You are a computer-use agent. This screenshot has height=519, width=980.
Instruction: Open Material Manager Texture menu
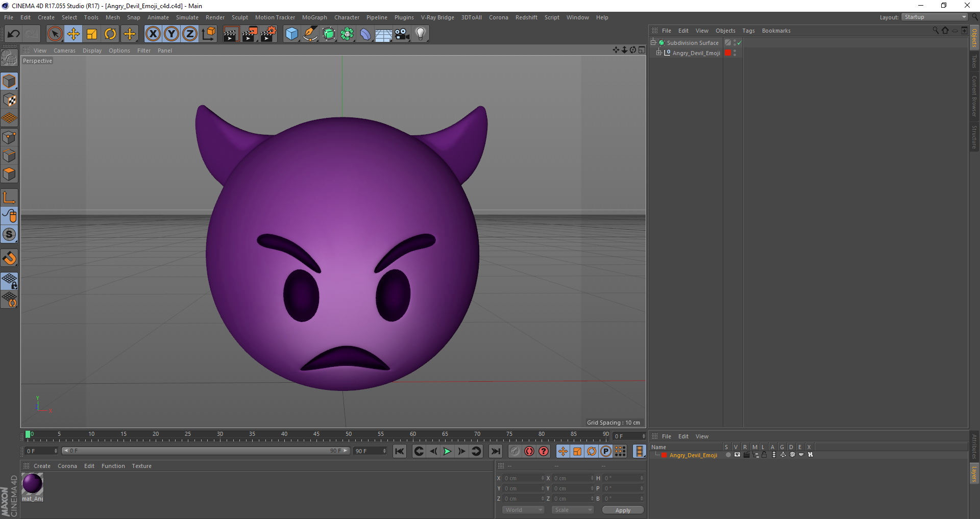(x=141, y=466)
